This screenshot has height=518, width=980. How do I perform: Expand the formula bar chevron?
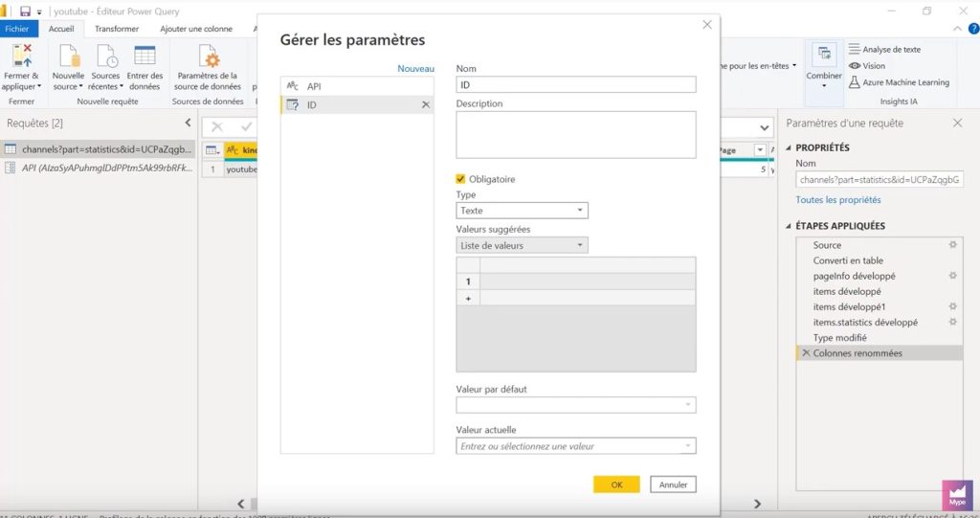[x=764, y=127]
